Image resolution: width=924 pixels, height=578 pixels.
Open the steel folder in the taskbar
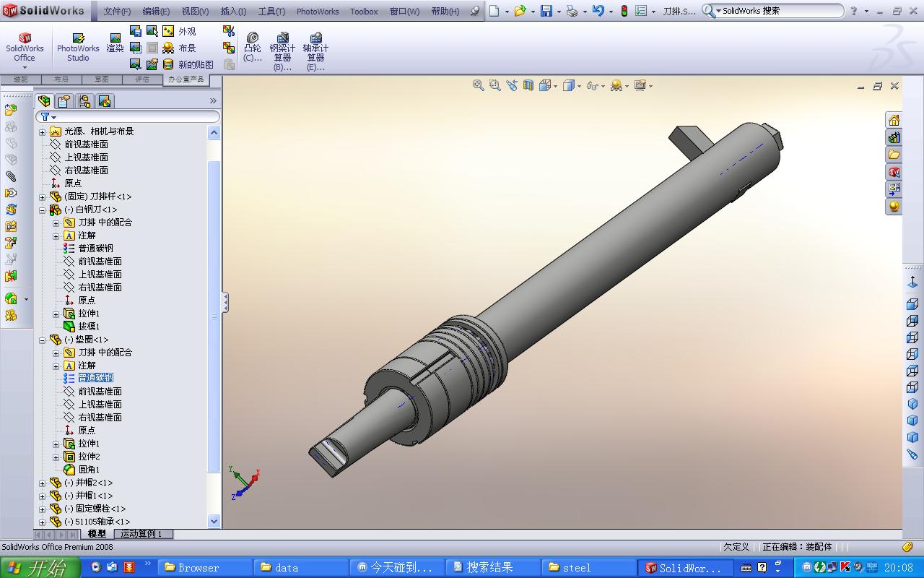[x=588, y=568]
